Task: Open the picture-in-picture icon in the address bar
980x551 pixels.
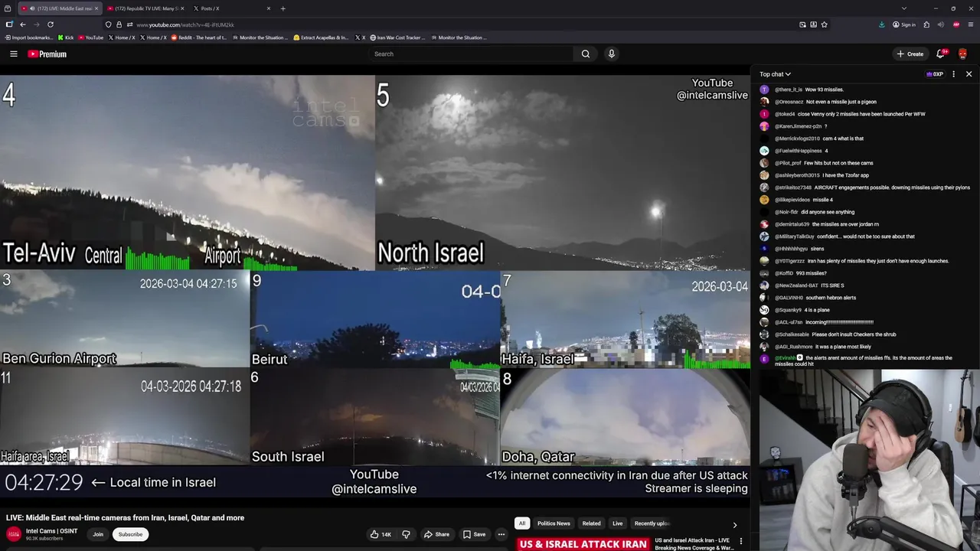Action: pyautogui.click(x=802, y=24)
